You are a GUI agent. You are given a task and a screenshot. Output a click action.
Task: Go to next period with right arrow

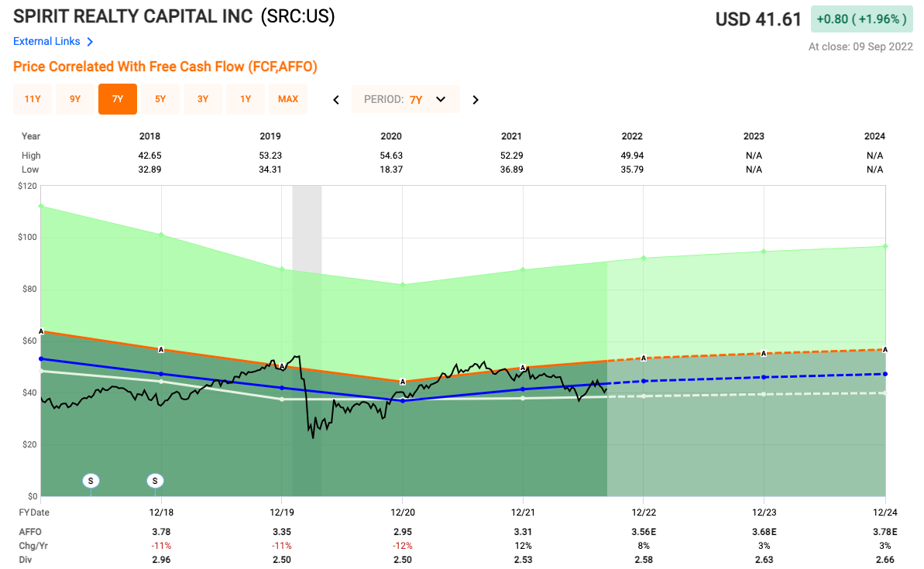click(476, 100)
